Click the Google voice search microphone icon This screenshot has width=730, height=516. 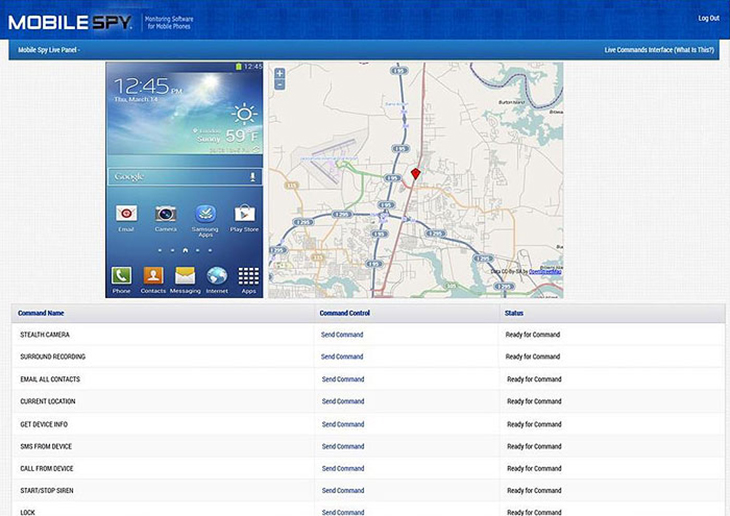[x=252, y=177]
